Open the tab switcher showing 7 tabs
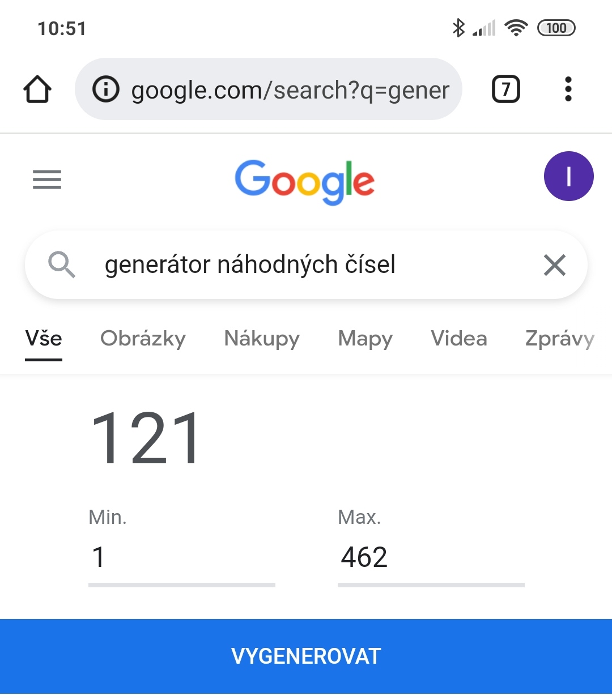 click(x=505, y=89)
